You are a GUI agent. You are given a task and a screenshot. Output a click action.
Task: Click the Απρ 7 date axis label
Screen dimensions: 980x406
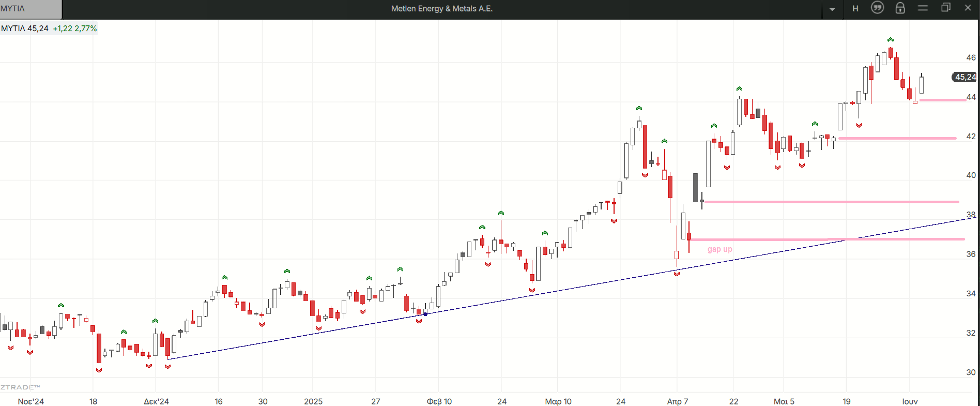click(x=678, y=401)
